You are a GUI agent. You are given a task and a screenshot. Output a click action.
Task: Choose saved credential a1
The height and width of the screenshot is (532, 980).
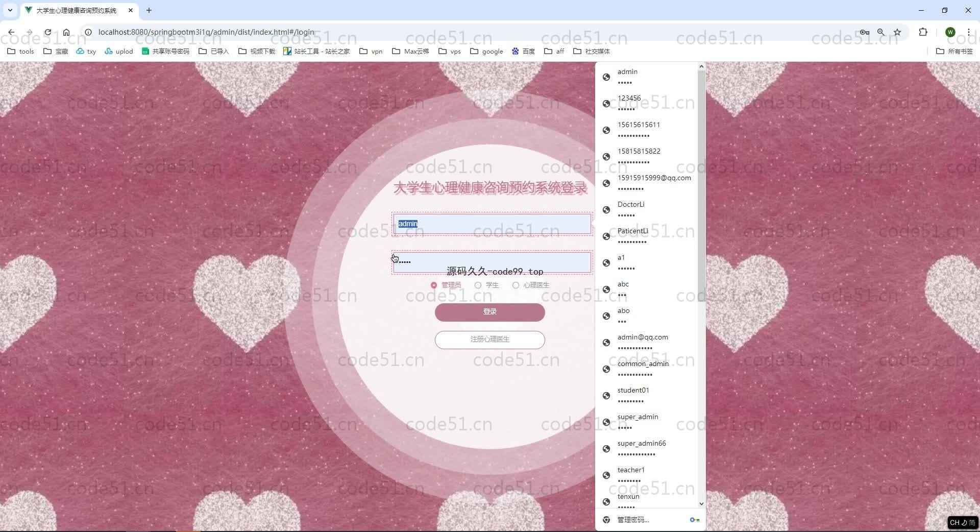point(646,262)
